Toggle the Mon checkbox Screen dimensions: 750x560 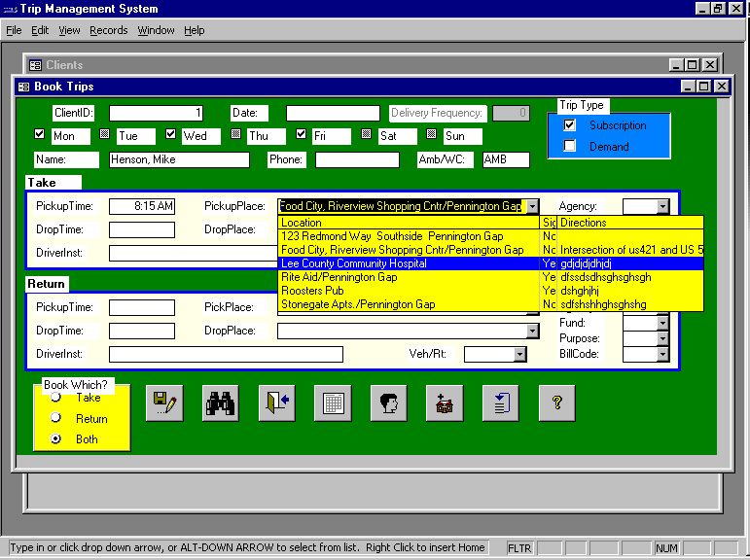tap(40, 134)
